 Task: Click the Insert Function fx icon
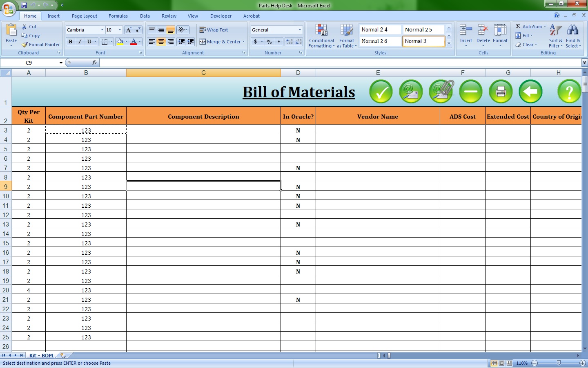click(94, 63)
